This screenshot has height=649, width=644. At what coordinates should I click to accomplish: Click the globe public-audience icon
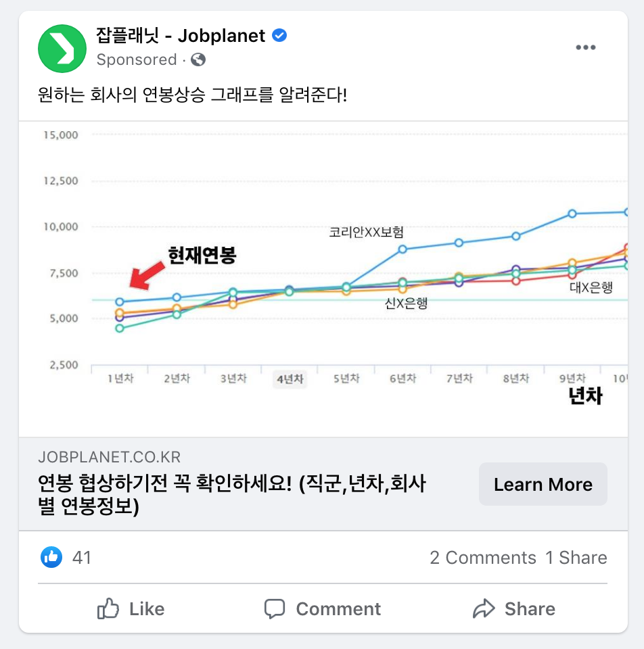(198, 59)
